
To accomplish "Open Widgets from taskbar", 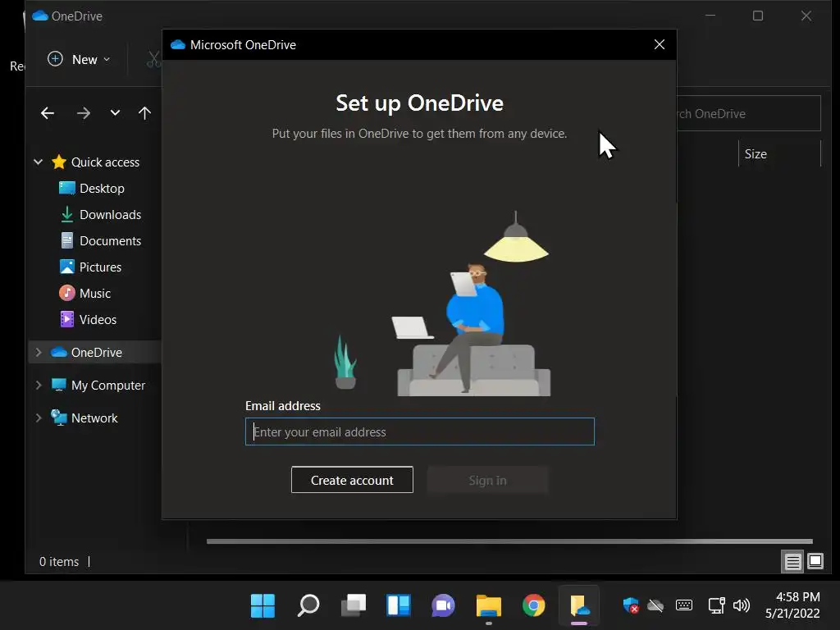I will coord(399,606).
